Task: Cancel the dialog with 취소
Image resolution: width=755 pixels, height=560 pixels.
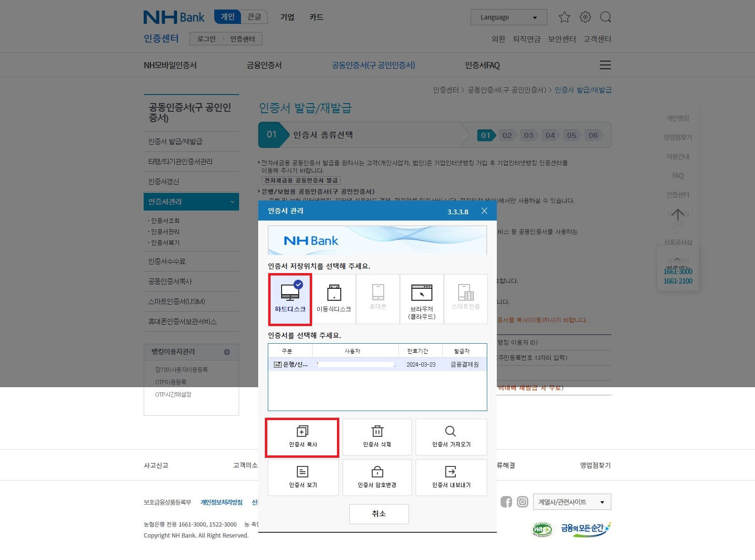Action: [379, 514]
